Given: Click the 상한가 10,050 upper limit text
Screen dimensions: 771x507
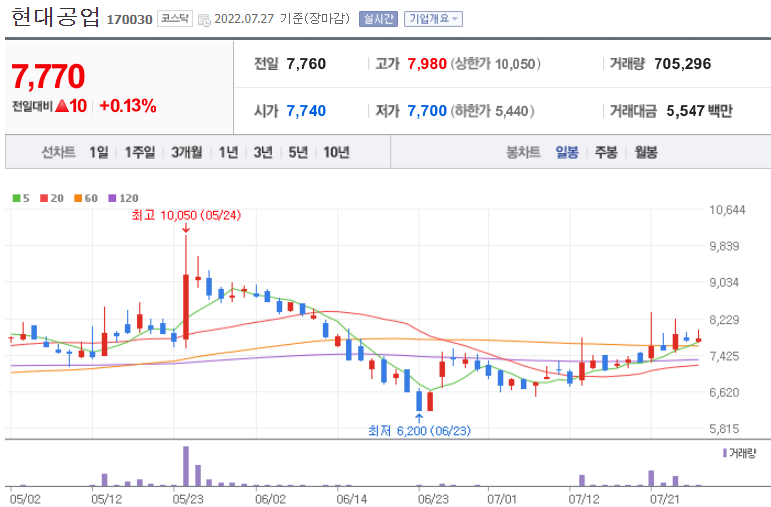Looking at the screenshot, I should click(496, 64).
